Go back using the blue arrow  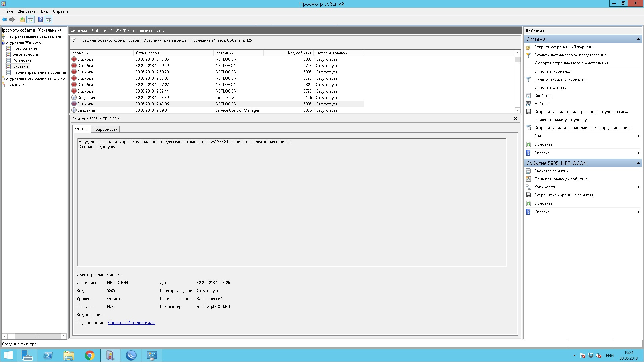(4, 20)
